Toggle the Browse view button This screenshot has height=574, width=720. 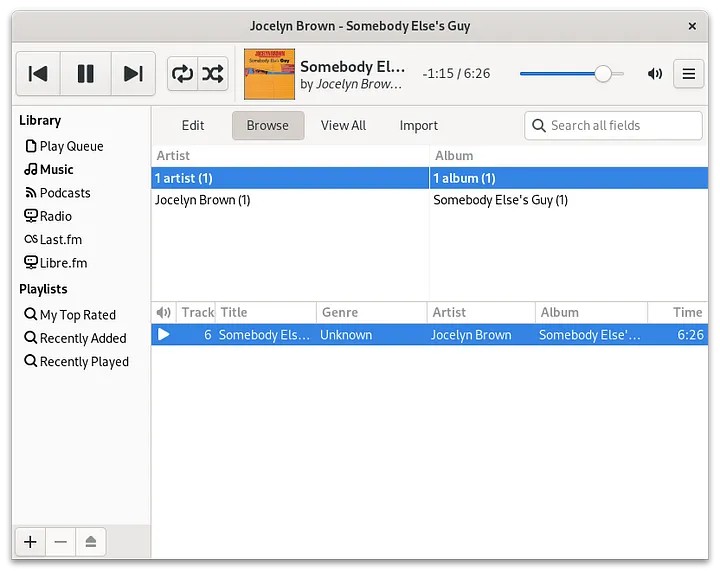268,125
